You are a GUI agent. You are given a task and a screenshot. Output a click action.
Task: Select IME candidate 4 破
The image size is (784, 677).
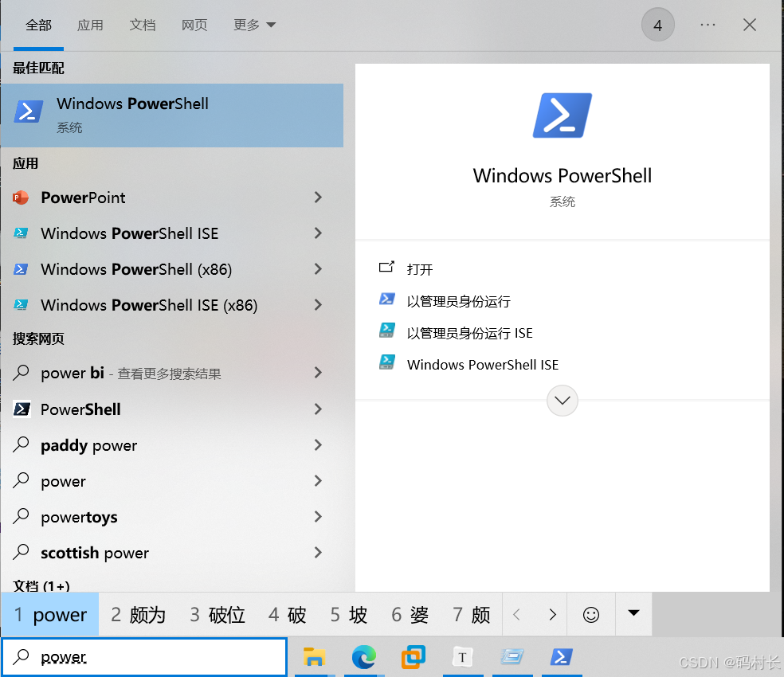(287, 615)
